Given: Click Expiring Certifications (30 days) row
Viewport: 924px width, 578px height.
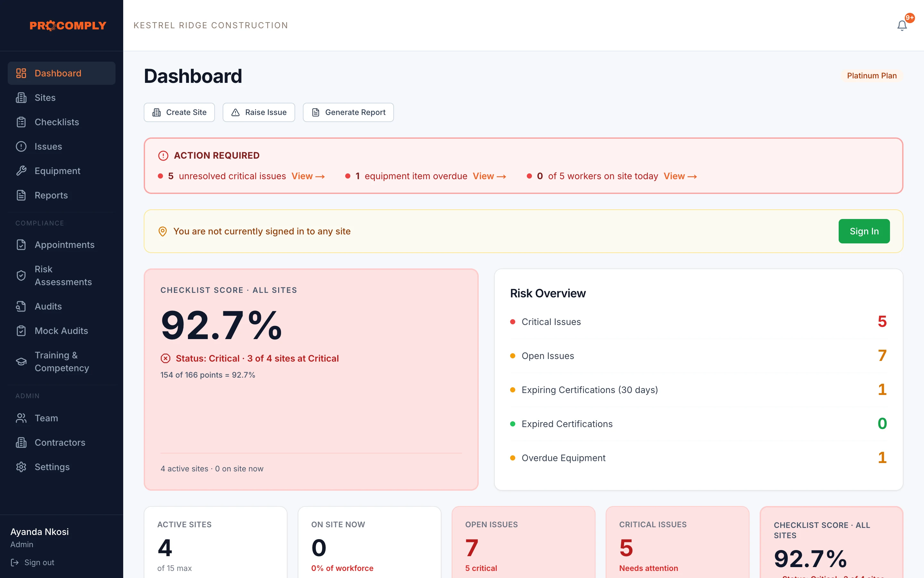Looking at the screenshot, I should (x=698, y=390).
